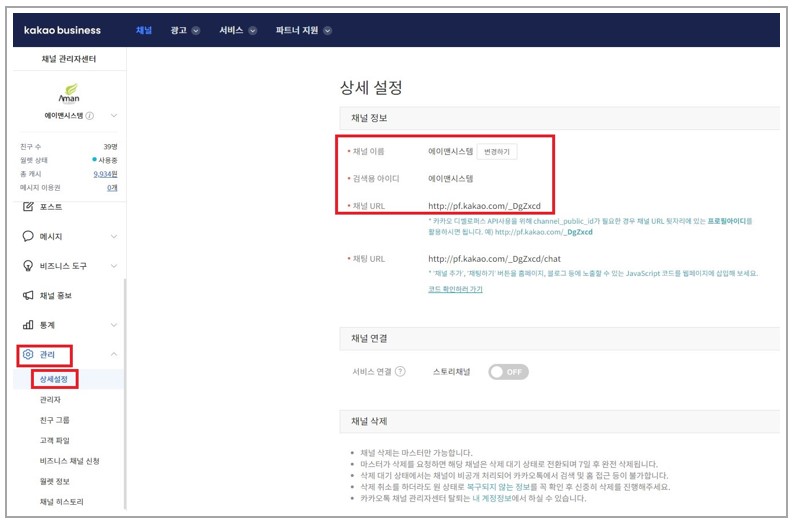Open 채널 홍보 in the sidebar
Screen dimensions: 792x522
(x=56, y=296)
